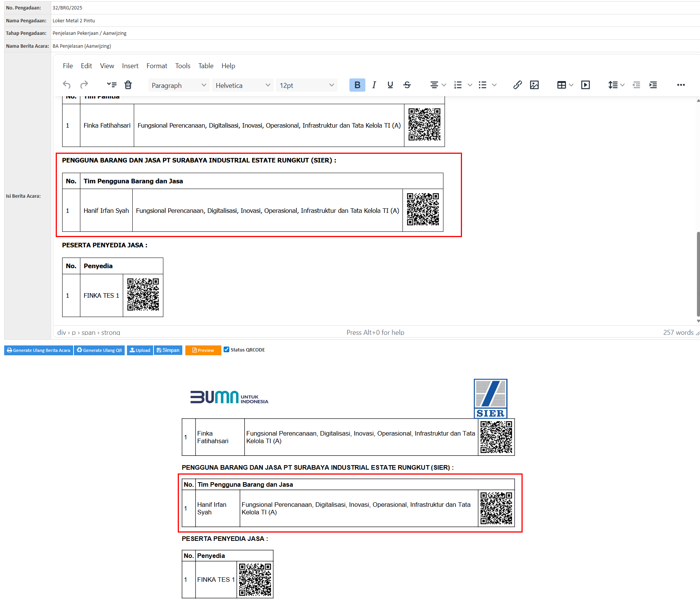700x603 pixels.
Task: Open the Paragraph block format dropdown
Action: click(179, 85)
